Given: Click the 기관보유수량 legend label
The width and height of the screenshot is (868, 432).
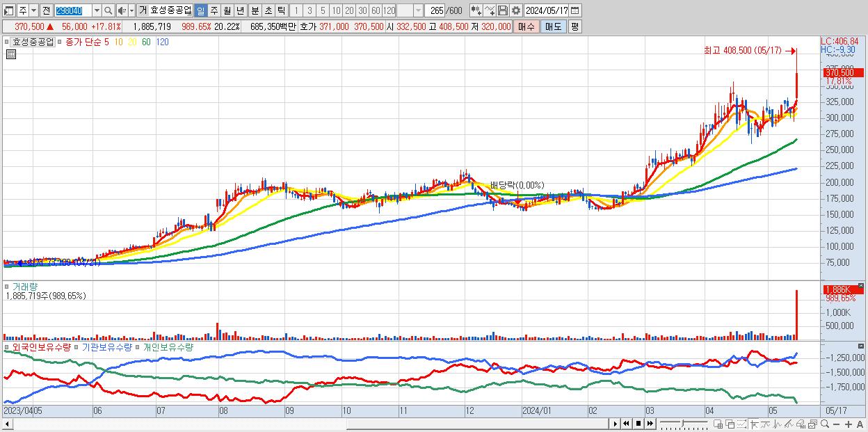Looking at the screenshot, I should pyautogui.click(x=107, y=346).
